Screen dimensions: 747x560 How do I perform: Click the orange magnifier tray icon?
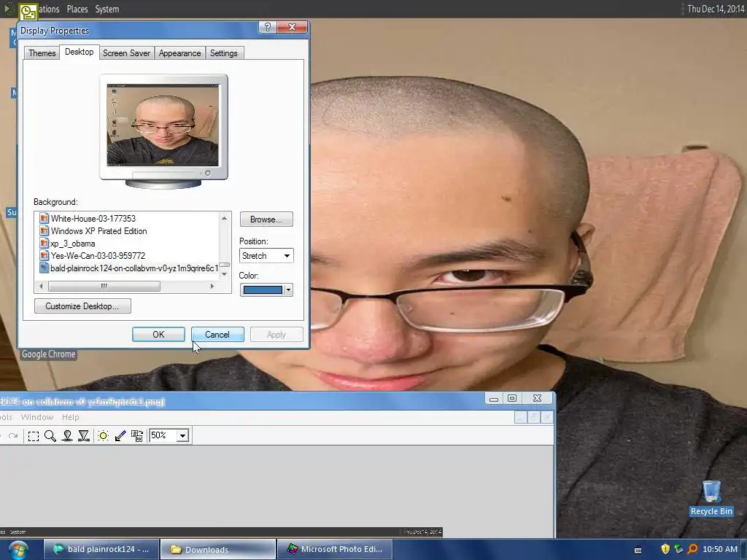692,549
